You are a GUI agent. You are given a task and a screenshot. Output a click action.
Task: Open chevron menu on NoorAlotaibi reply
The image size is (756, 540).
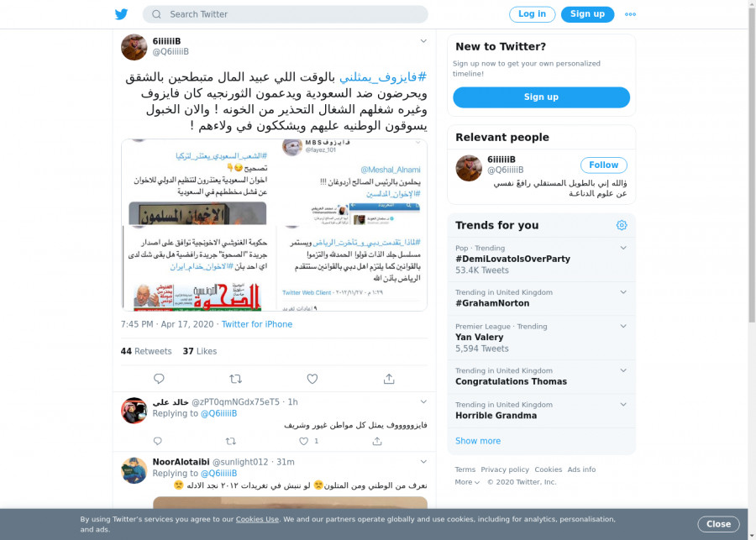click(423, 461)
